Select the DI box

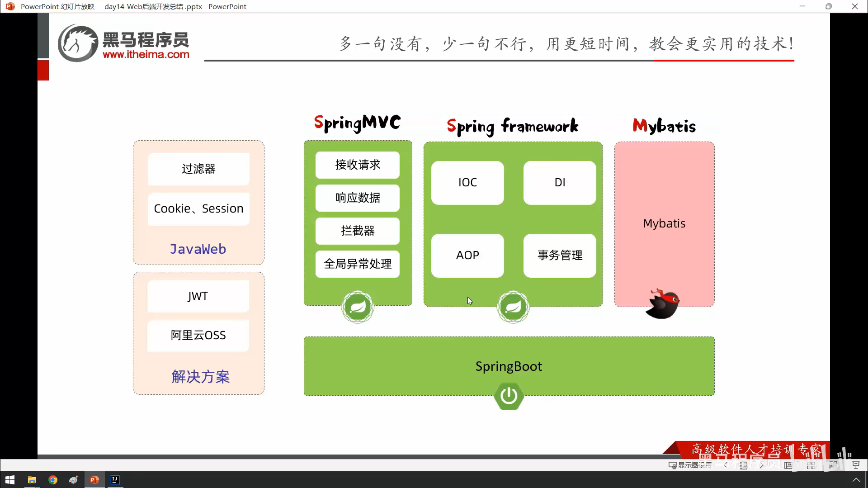pyautogui.click(x=560, y=183)
